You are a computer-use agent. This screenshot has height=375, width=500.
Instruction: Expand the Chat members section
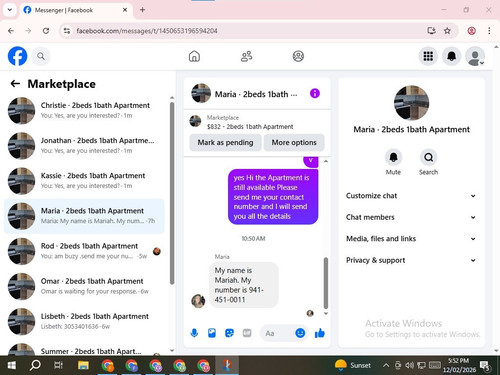411,217
